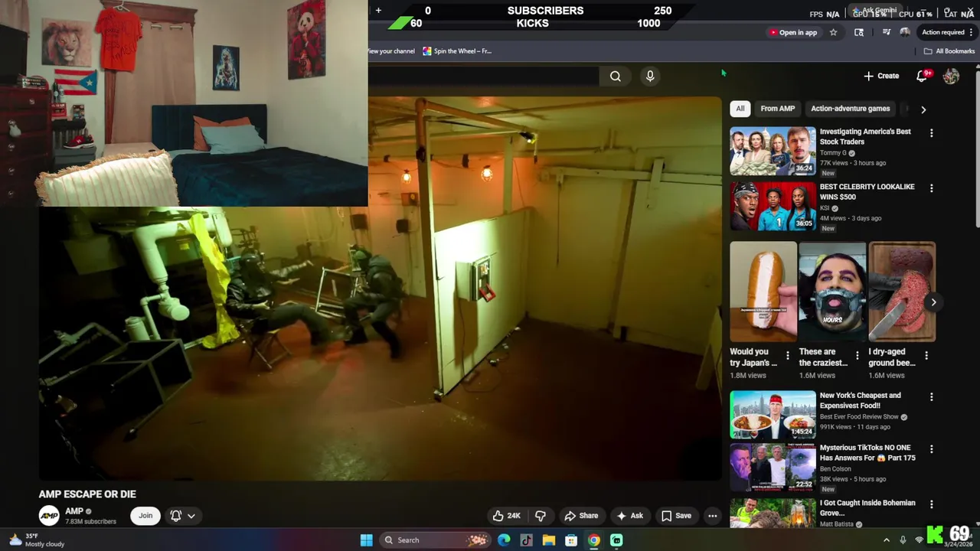Open Windows Start menu
The height and width of the screenshot is (551, 980).
(367, 540)
